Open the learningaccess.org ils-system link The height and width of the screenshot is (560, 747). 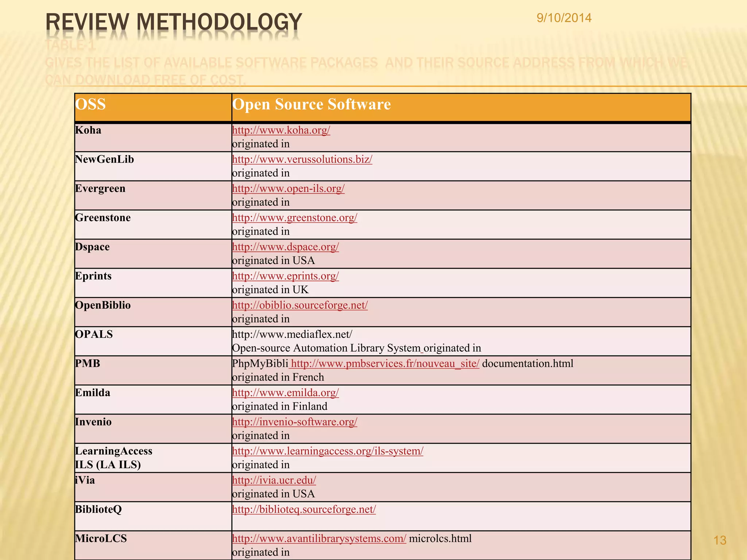[x=328, y=451]
